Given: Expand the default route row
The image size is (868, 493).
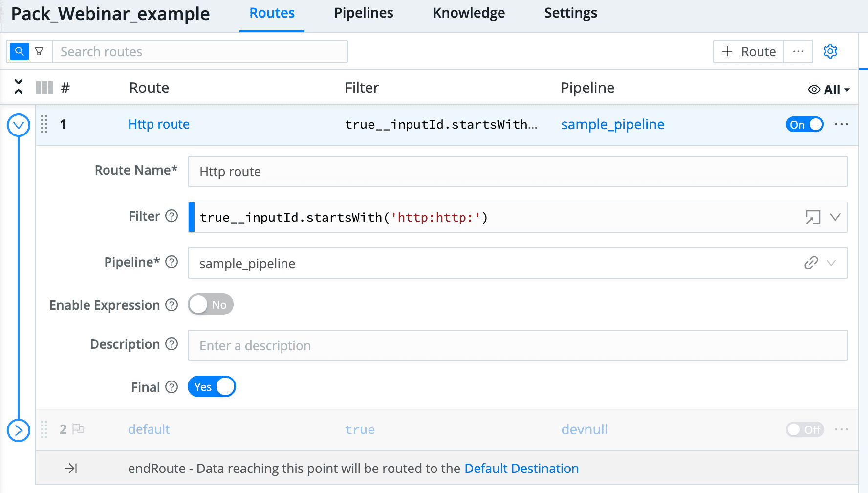Looking at the screenshot, I should [x=19, y=430].
